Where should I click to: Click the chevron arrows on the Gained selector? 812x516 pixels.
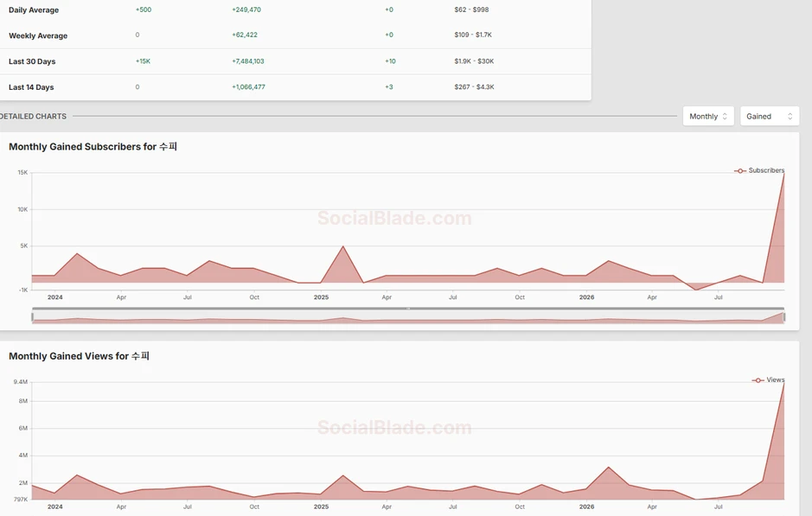coord(790,117)
